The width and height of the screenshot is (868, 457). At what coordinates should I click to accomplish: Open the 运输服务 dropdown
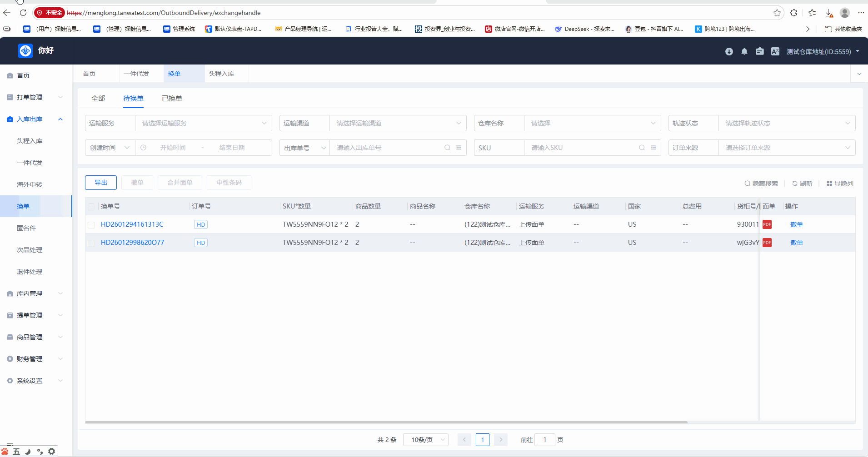click(x=203, y=123)
